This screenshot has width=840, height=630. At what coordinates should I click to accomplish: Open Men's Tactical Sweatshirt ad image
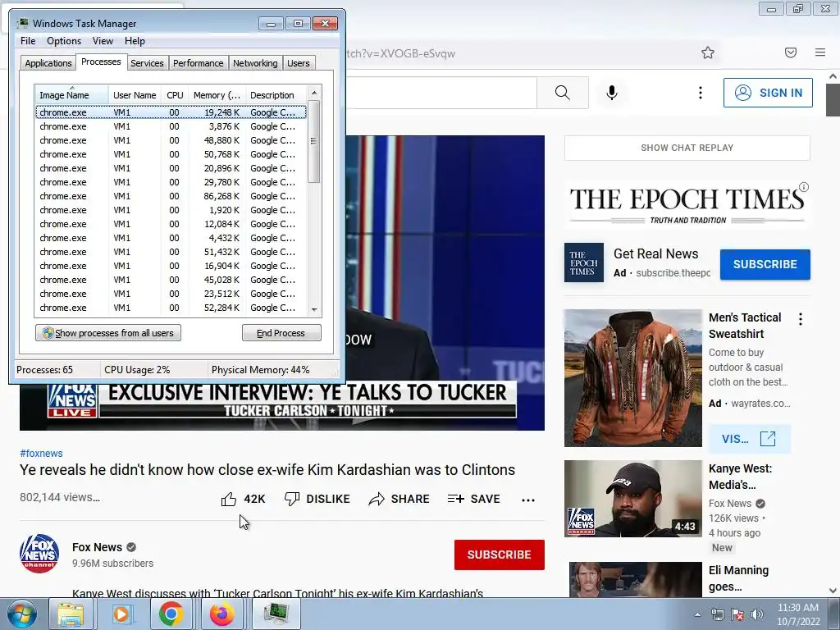(632, 378)
